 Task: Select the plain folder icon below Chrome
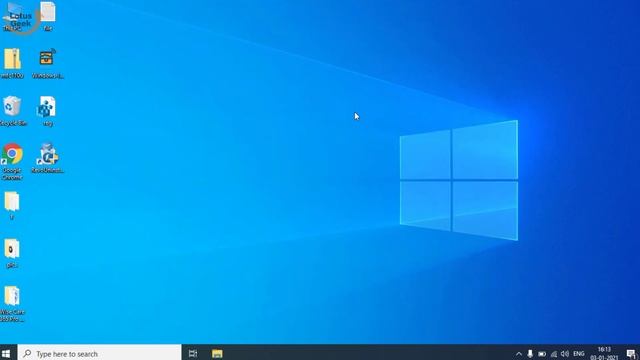pyautogui.click(x=12, y=205)
